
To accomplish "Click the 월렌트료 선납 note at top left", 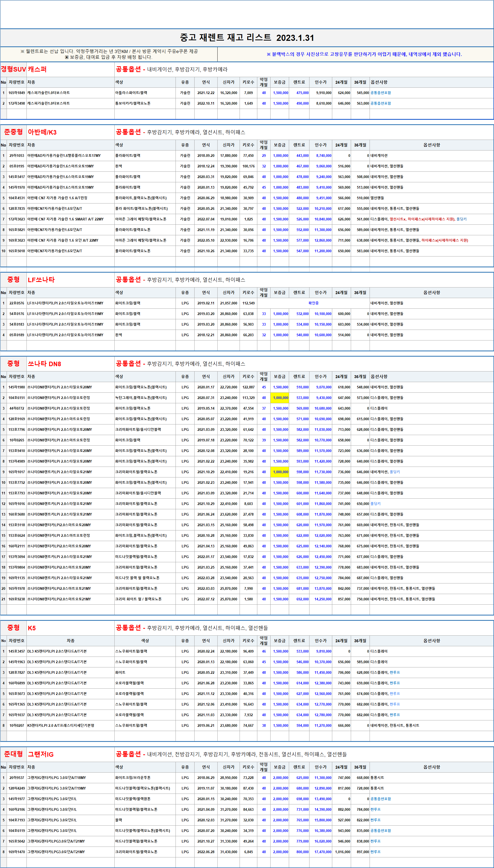I will pos(109,51).
